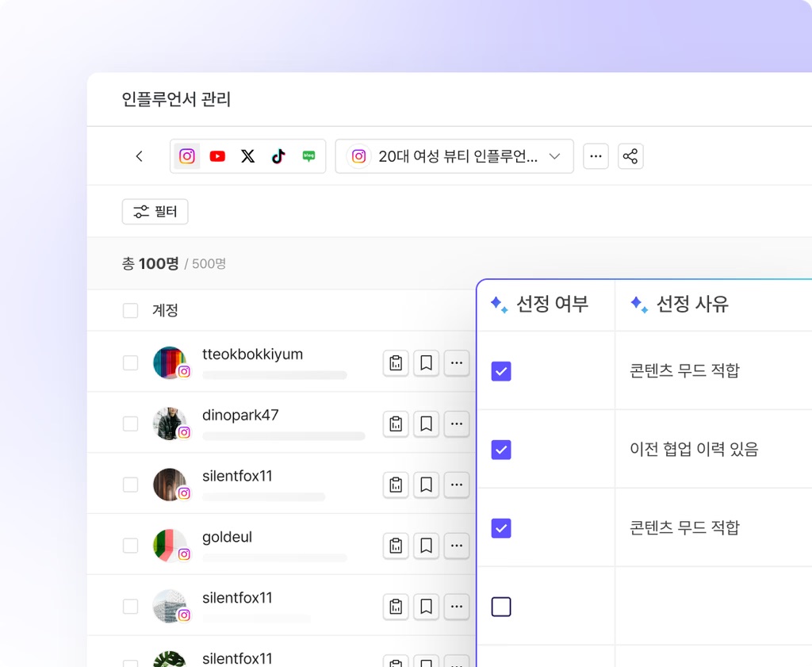The image size is (812, 667).
Task: Click the share icon button
Action: point(630,156)
